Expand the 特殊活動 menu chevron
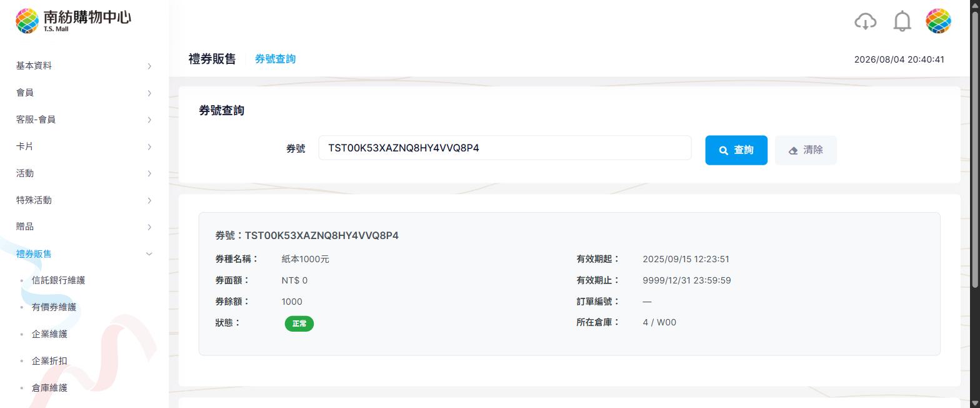Screen dimensions: 980x408 pos(149,201)
